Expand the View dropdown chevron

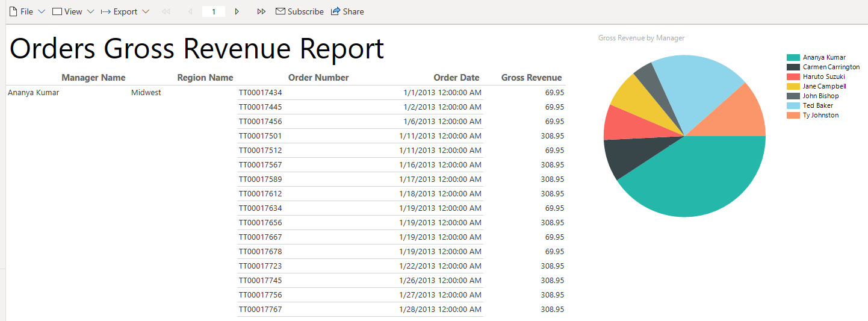[90, 11]
